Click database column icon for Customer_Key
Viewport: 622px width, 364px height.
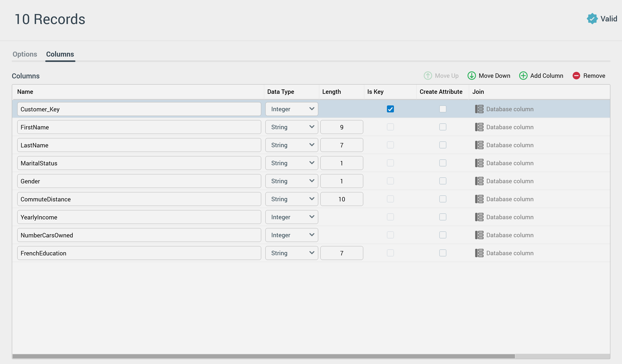coord(479,109)
